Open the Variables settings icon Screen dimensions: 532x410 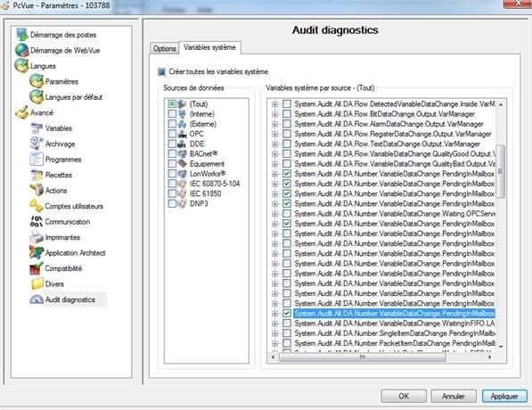click(x=37, y=128)
